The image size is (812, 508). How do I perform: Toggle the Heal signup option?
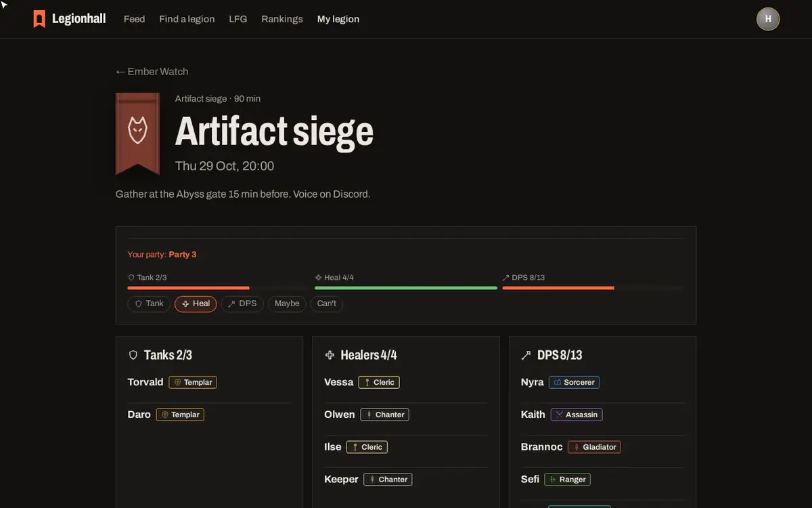coord(196,303)
